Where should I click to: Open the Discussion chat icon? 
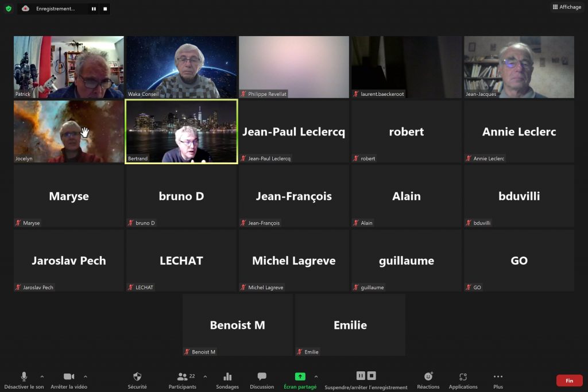coord(262,377)
